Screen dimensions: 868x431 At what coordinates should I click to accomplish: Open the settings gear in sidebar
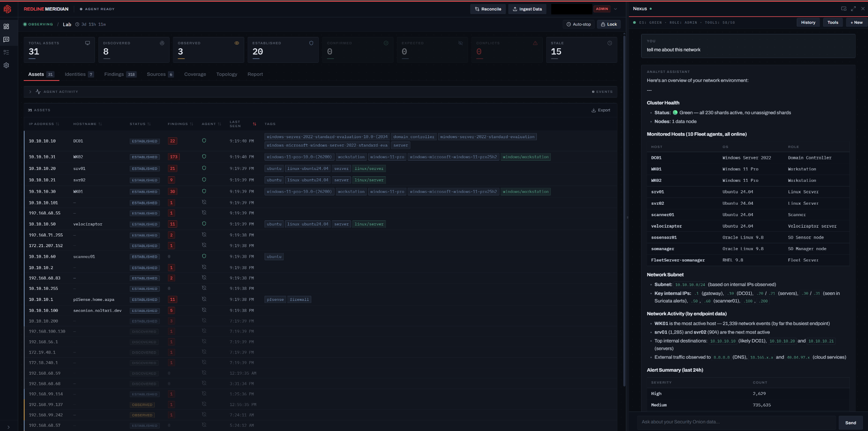click(x=6, y=65)
